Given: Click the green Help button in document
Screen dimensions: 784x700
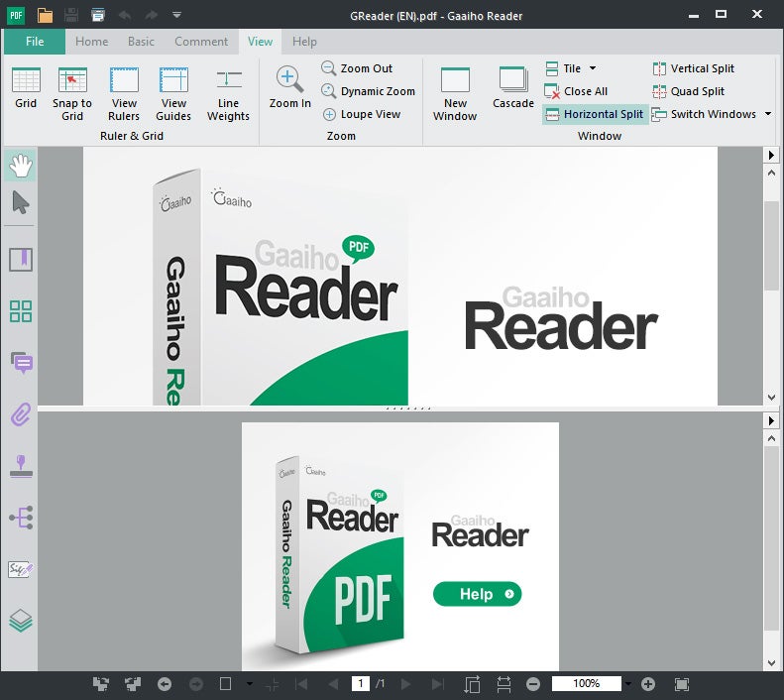Looking at the screenshot, I should 477,594.
